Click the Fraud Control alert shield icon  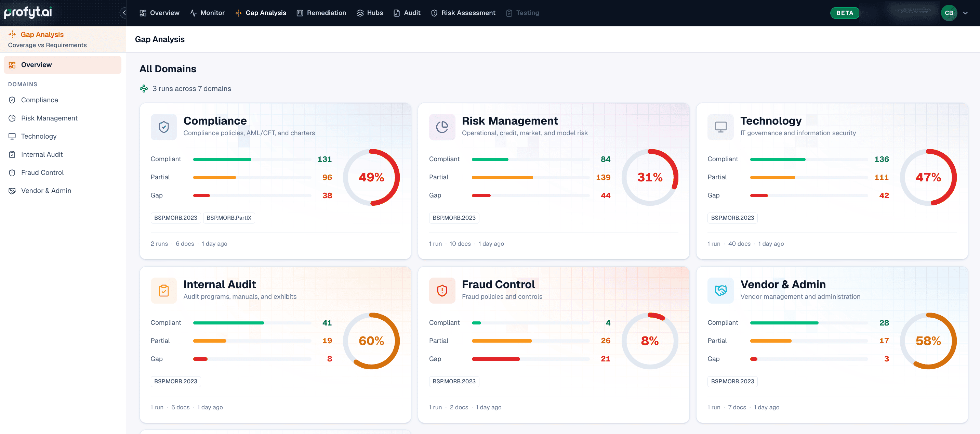442,291
